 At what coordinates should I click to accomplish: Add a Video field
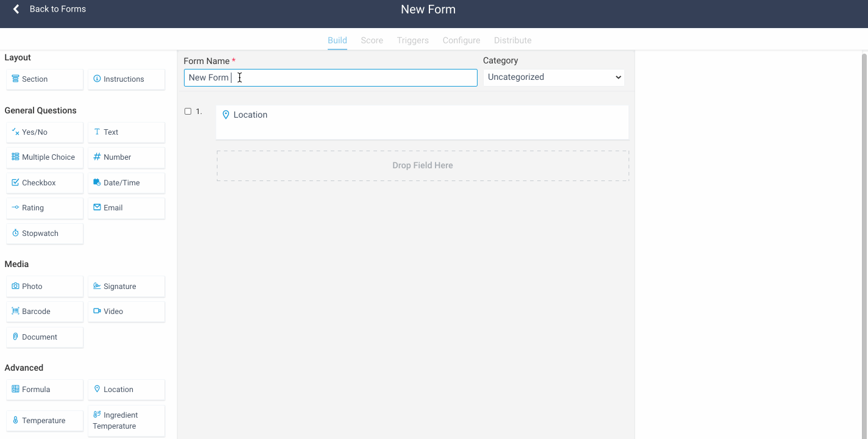click(x=126, y=312)
